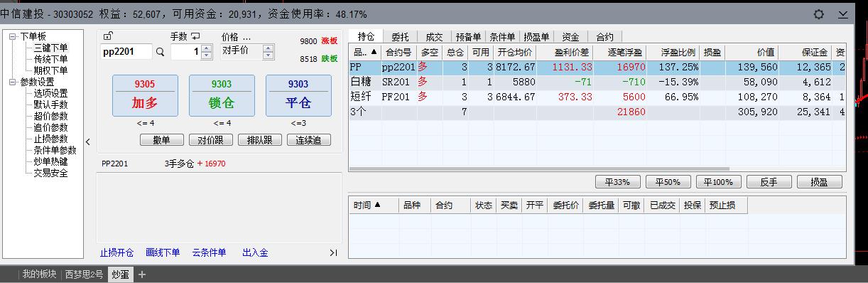Viewport: 868px width, 283px height.
Task: Open 默认手数 in the tree
Action: (50, 105)
